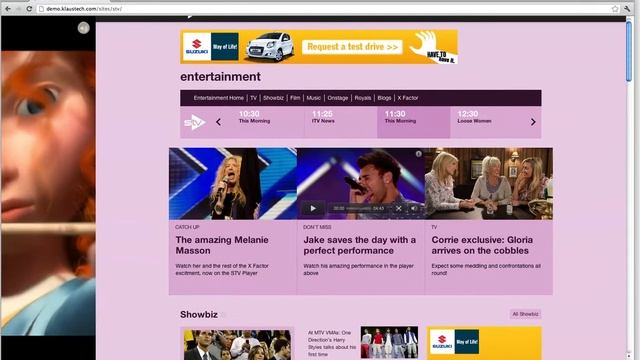Click the One Direction MTV VMAs thumbnail
The height and width of the screenshot is (360, 640).
click(x=389, y=342)
